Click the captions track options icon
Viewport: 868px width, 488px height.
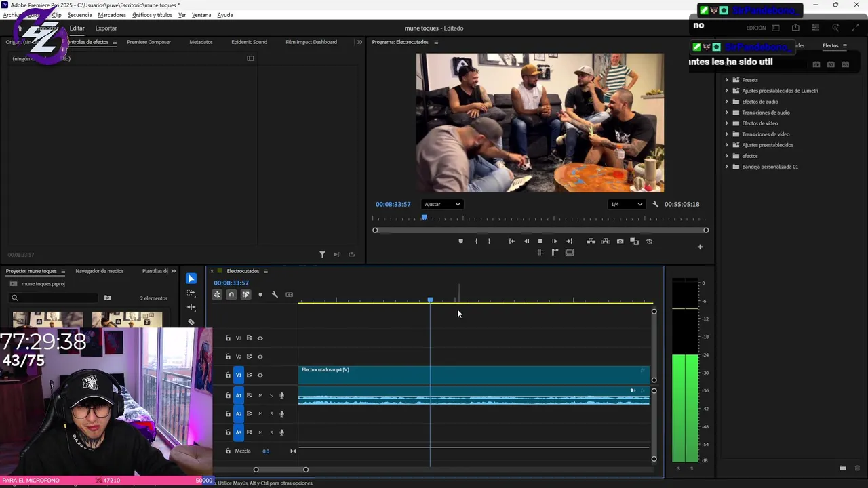coord(290,295)
